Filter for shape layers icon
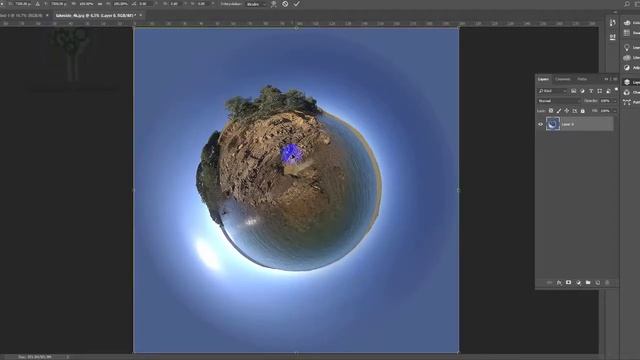 pos(600,91)
